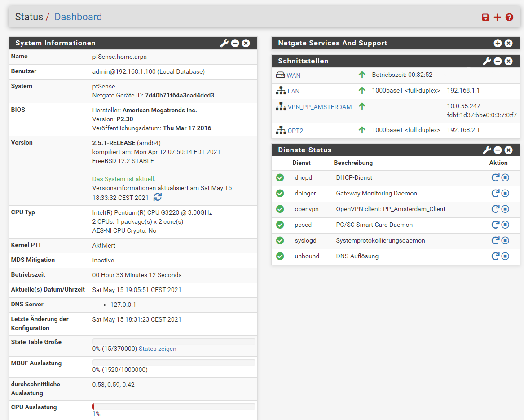This screenshot has height=420, width=524.
Task: Open the help question mark icon
Action: pyautogui.click(x=509, y=17)
